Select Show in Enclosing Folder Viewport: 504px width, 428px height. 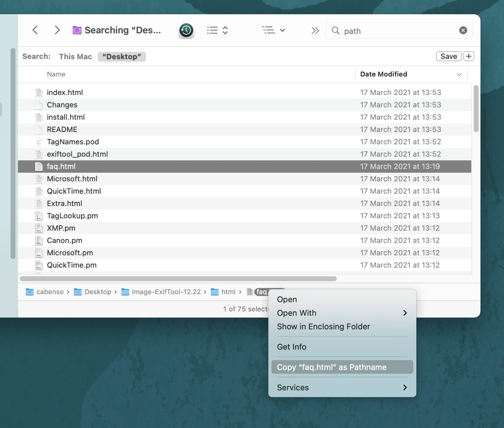coord(323,326)
